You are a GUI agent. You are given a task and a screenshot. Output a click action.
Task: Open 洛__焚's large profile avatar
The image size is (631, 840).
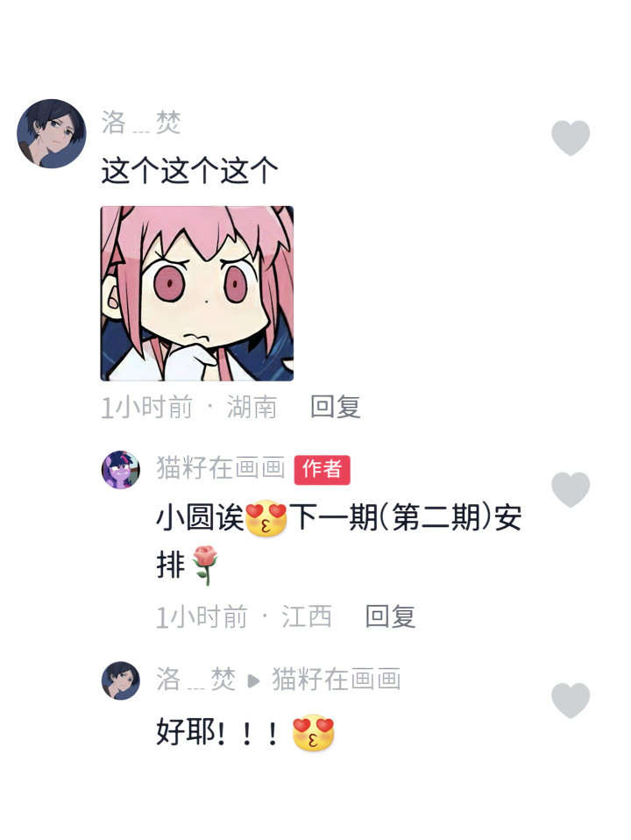pos(52,133)
